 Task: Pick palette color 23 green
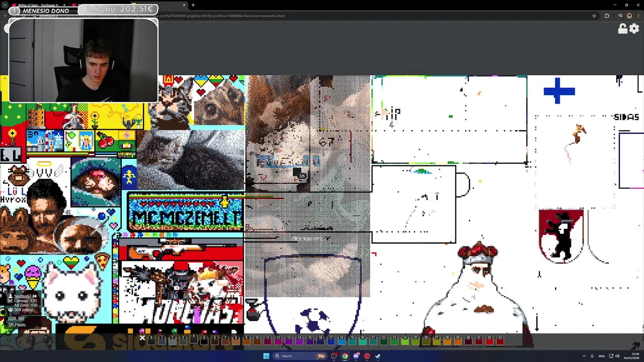[394, 341]
